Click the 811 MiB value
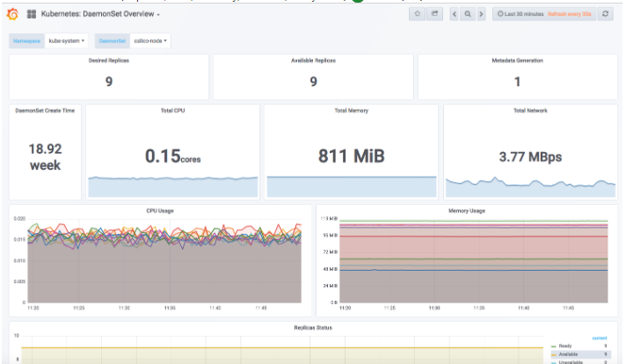 [352, 156]
